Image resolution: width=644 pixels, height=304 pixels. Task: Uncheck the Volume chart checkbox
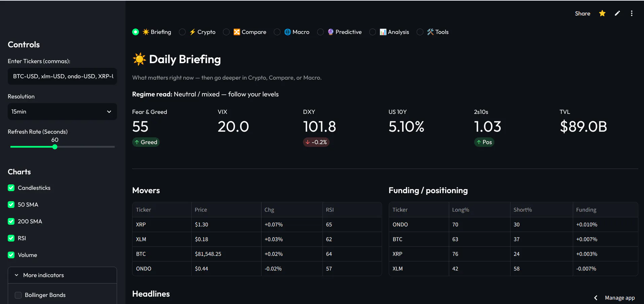coord(11,255)
